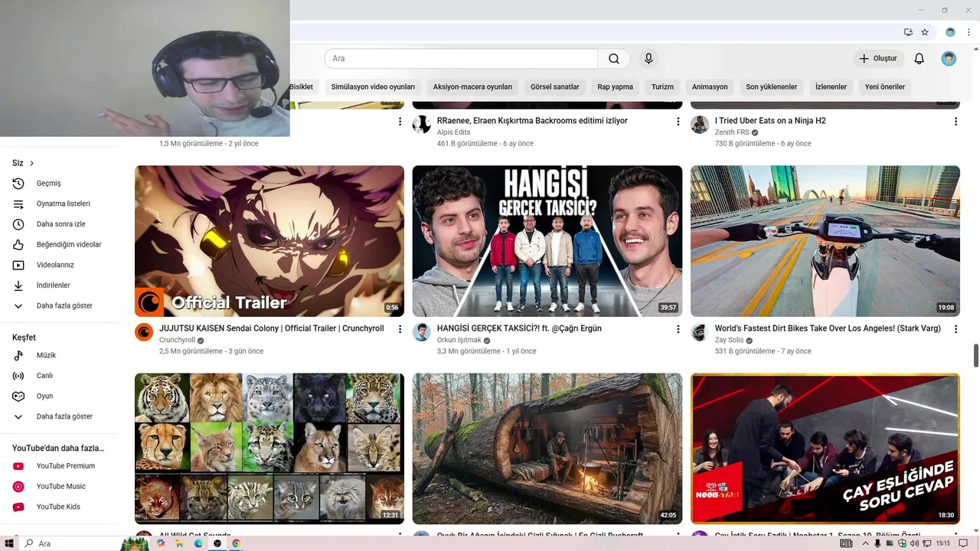Select the Yeni öneriler chip
The height and width of the screenshot is (551, 980).
(x=885, y=86)
